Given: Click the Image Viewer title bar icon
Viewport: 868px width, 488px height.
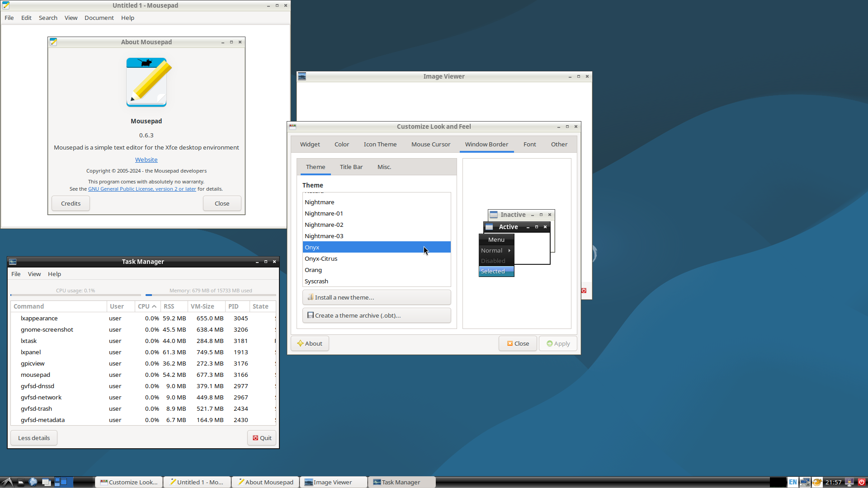Looking at the screenshot, I should tap(302, 76).
